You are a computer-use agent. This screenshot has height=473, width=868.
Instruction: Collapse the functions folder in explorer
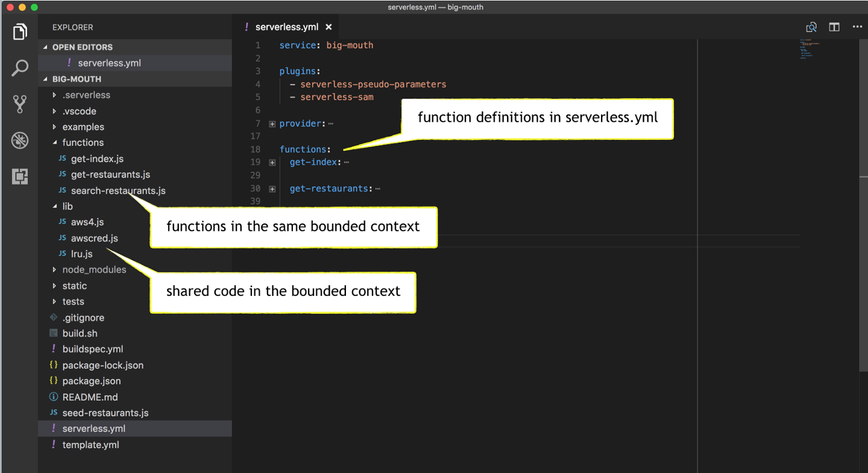point(55,143)
